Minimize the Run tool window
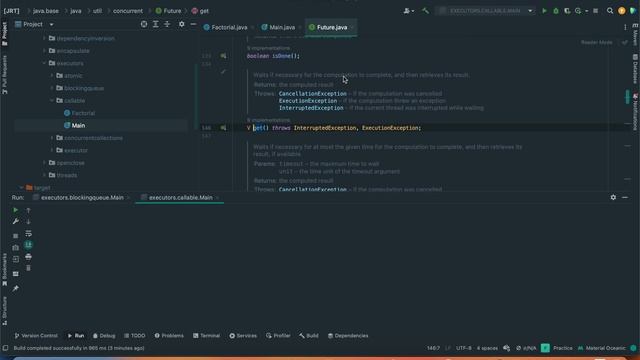The height and width of the screenshot is (360, 640). tap(625, 198)
